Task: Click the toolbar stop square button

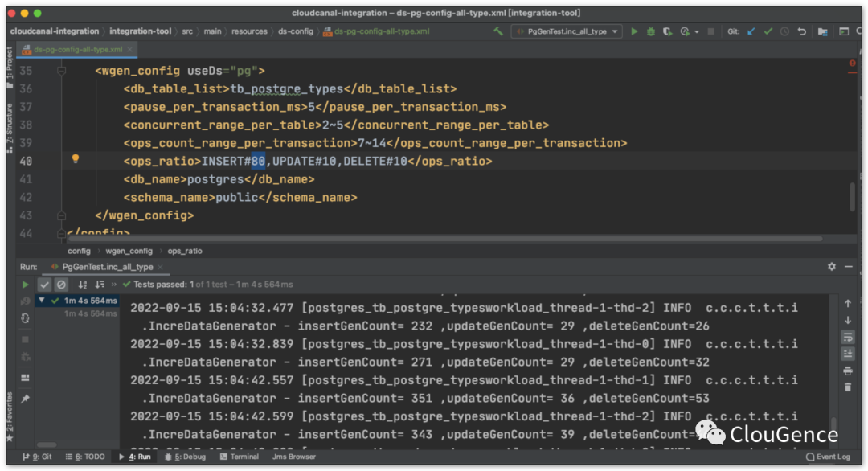Action: click(x=711, y=31)
